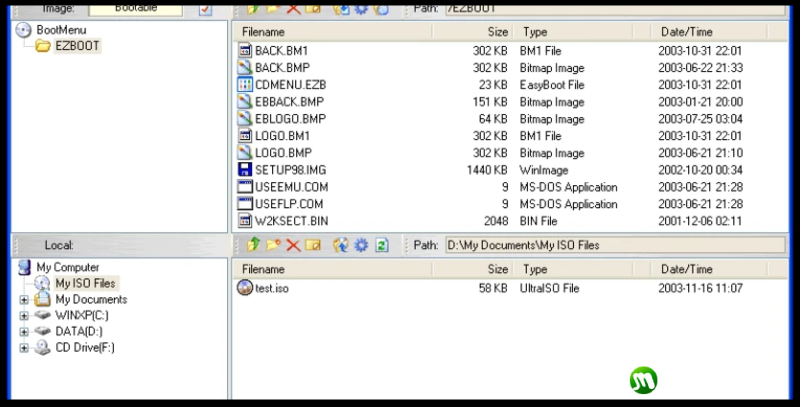
Task: Click the W2KSECT.BIN file icon
Action: pyautogui.click(x=245, y=221)
